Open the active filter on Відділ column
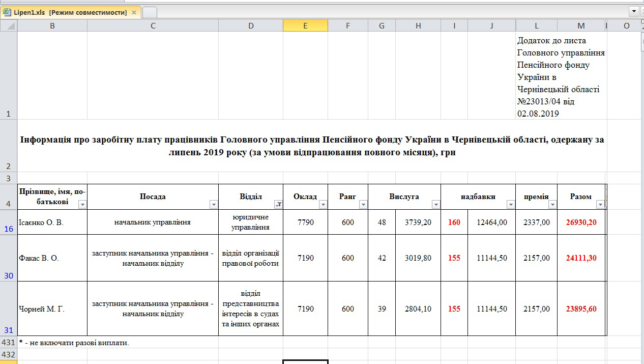Viewport: 644px width, 364px height. pyautogui.click(x=278, y=204)
